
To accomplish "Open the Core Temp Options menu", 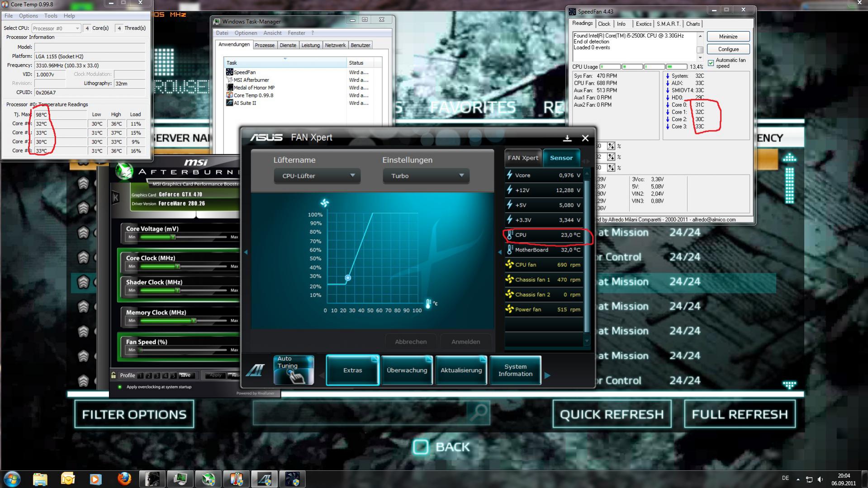I will (28, 16).
